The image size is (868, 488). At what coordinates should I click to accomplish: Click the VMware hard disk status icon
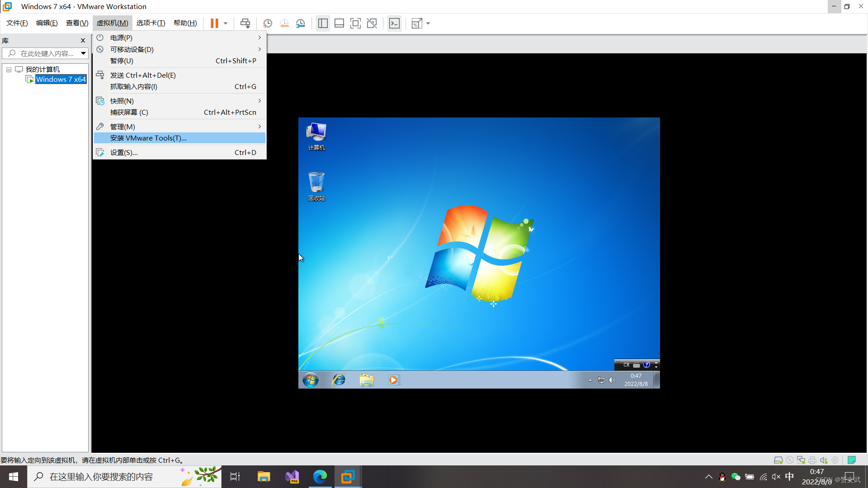pyautogui.click(x=778, y=460)
